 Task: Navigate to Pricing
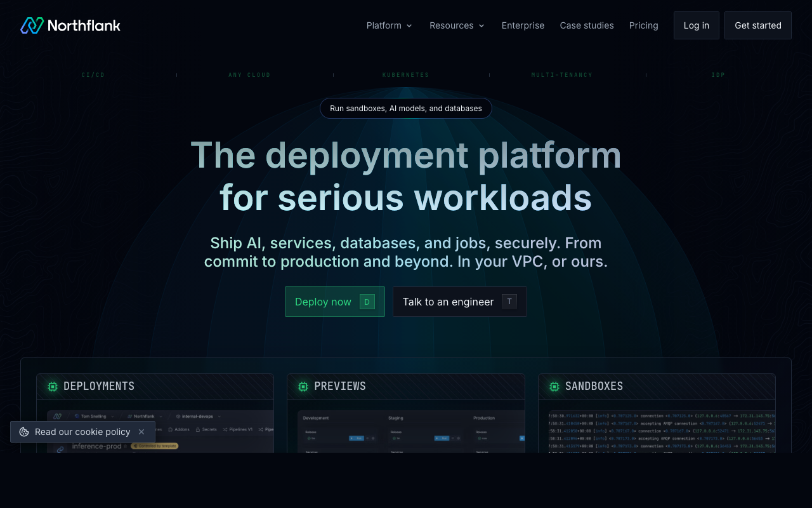point(644,25)
